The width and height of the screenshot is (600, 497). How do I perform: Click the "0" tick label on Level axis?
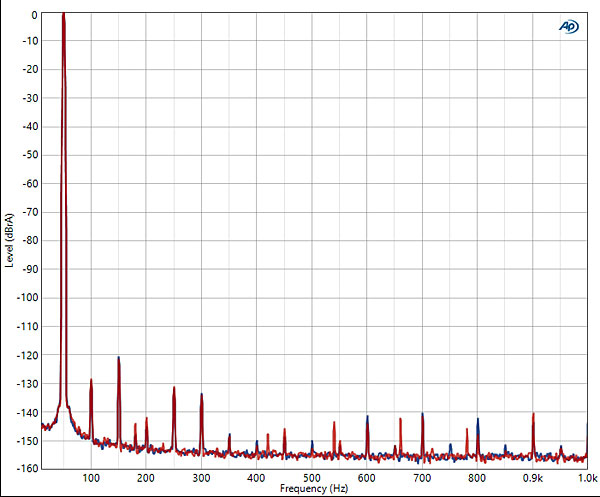click(x=34, y=16)
